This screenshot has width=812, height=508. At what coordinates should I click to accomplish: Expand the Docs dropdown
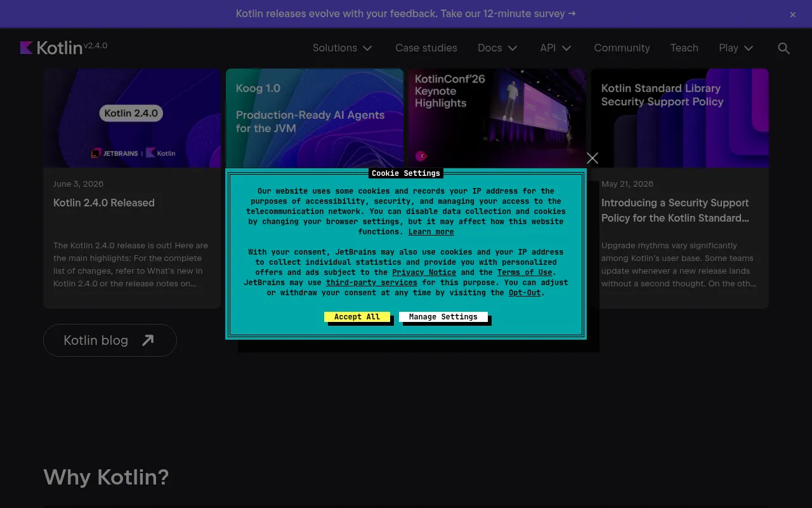tap(498, 48)
